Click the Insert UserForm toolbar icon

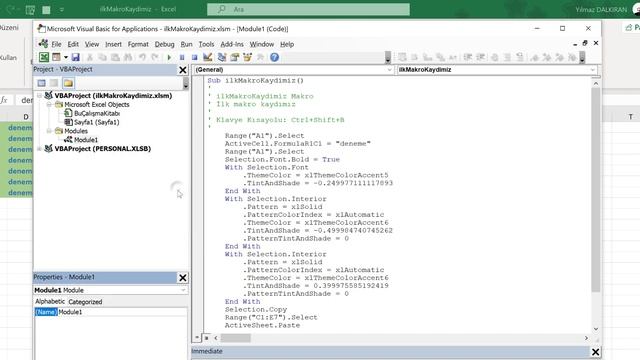(56, 58)
